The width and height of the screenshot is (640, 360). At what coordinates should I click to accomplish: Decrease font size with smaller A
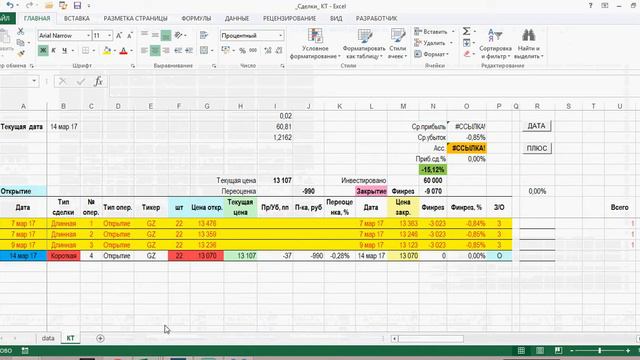tap(130, 36)
